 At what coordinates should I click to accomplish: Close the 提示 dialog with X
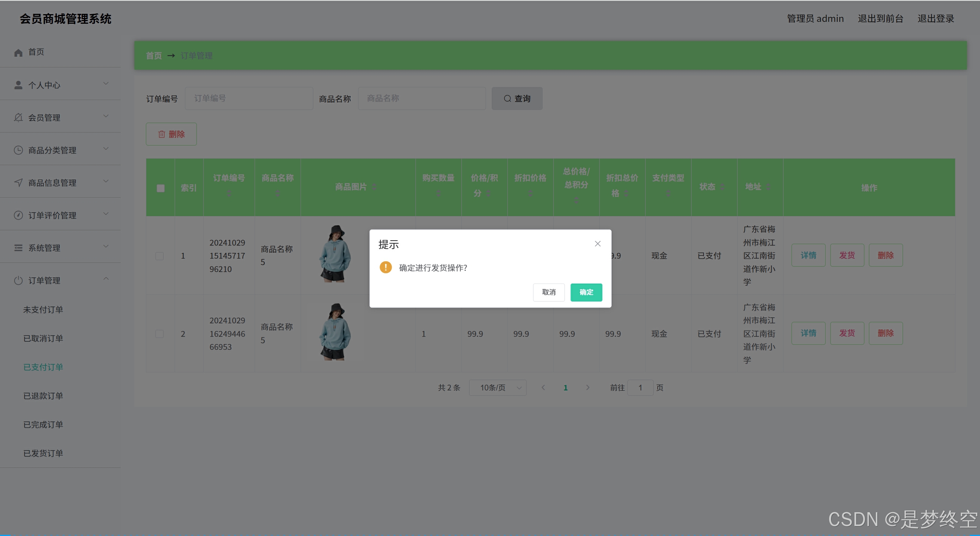tap(597, 244)
